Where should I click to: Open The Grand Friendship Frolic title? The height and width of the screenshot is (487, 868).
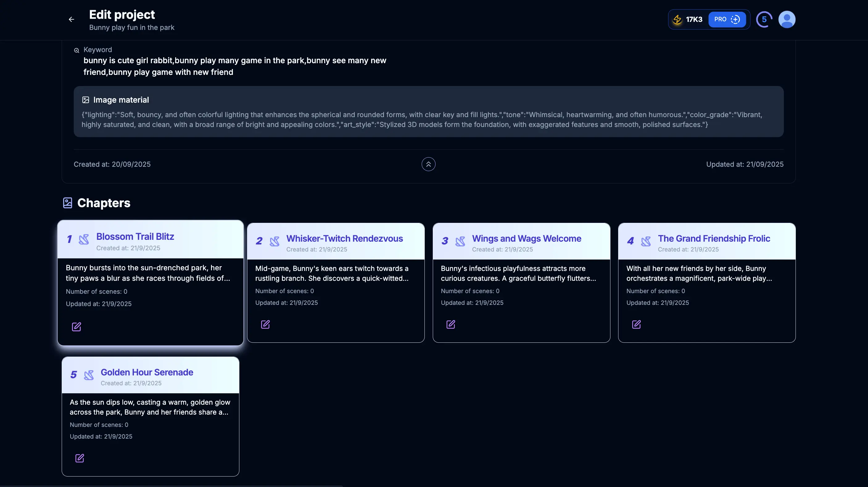[x=714, y=239]
